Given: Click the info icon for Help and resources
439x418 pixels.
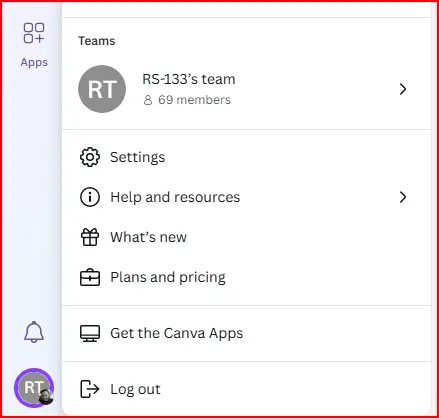Looking at the screenshot, I should (x=90, y=197).
